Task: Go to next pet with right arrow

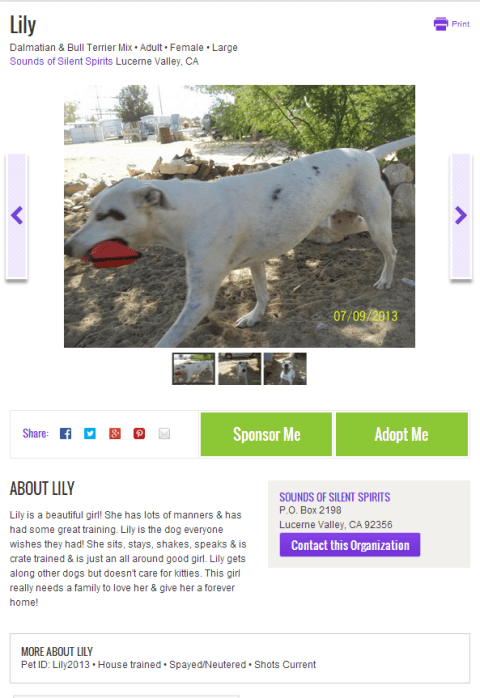Action: pos(461,216)
